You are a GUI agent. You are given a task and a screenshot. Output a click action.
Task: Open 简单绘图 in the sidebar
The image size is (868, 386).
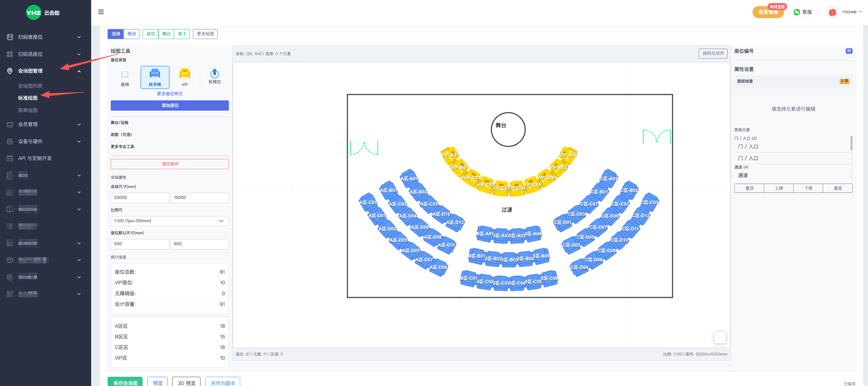[28, 110]
